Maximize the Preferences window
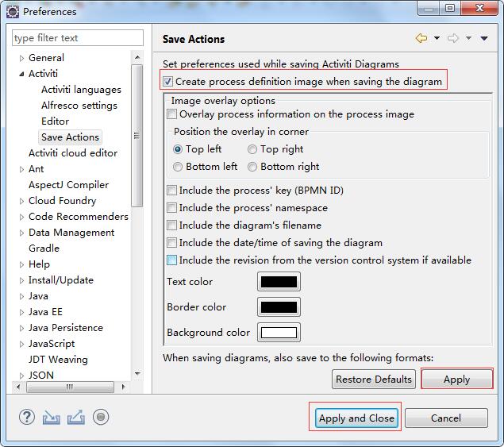This screenshot has width=504, height=447. point(450,8)
